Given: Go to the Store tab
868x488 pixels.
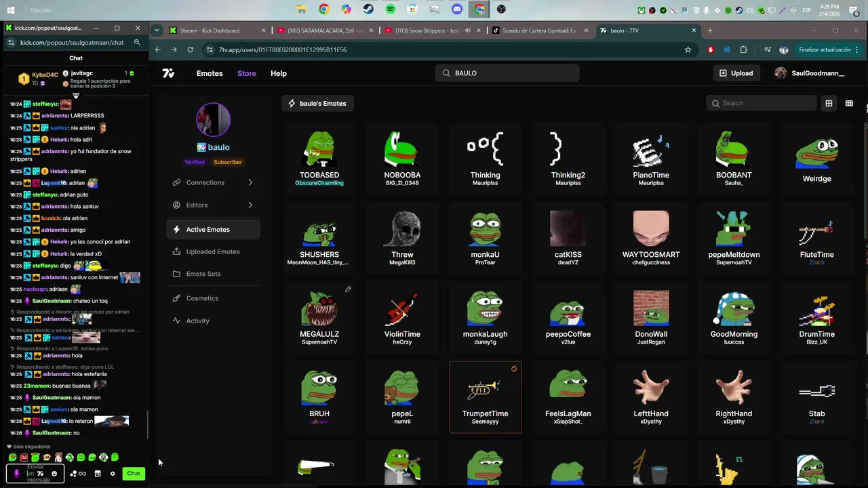Looking at the screenshot, I should [x=247, y=73].
